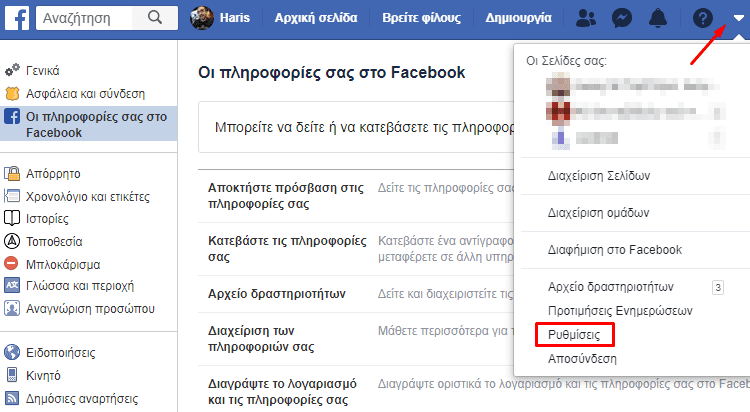Open Κινητό settings
The height and width of the screenshot is (412, 750).
pyautogui.click(x=43, y=376)
